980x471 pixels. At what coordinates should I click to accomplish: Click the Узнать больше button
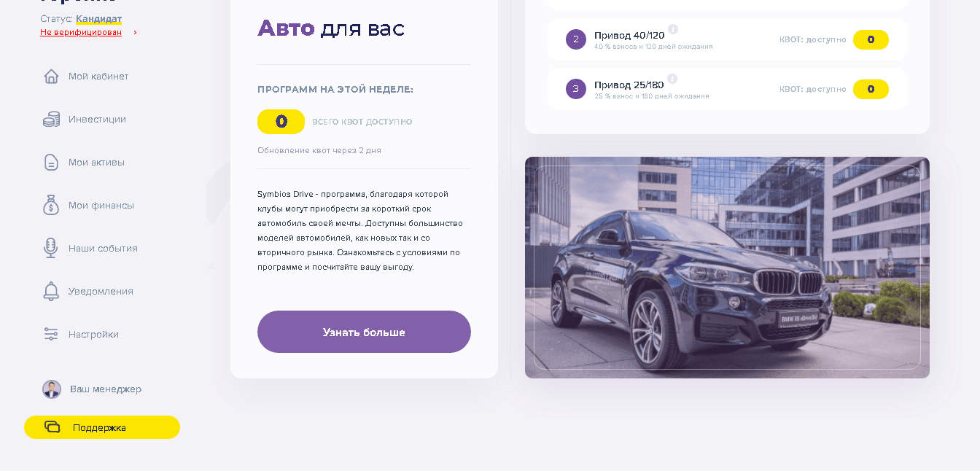pos(364,332)
